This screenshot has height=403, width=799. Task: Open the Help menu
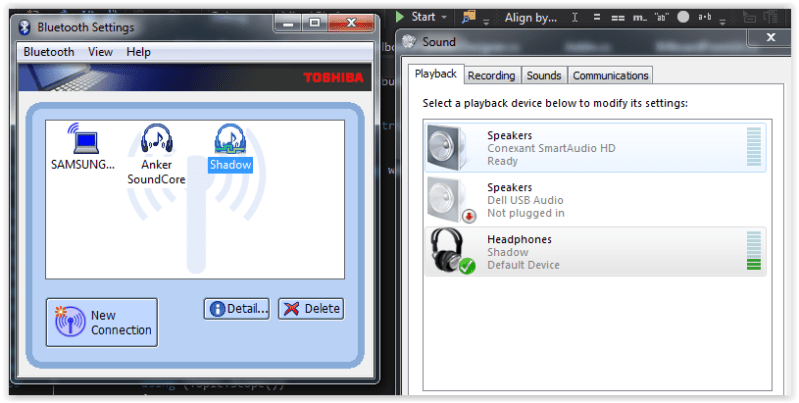tap(138, 52)
